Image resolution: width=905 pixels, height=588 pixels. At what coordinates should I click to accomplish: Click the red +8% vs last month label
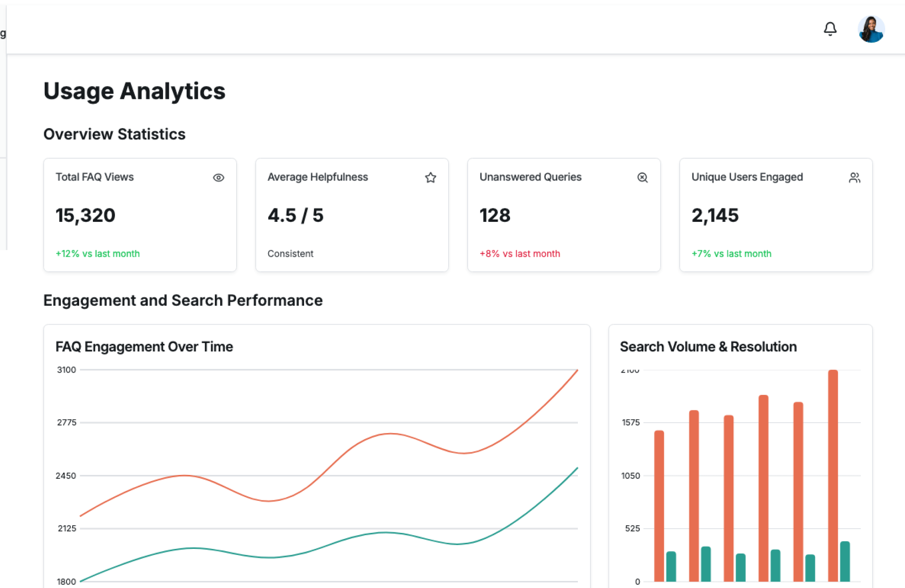(520, 253)
